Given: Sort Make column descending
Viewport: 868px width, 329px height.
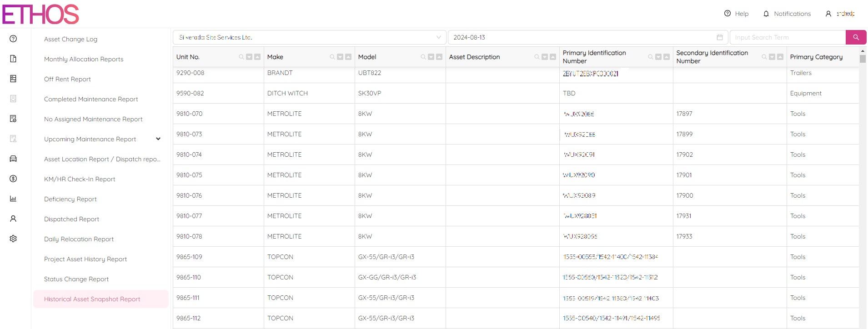Looking at the screenshot, I should point(340,57).
